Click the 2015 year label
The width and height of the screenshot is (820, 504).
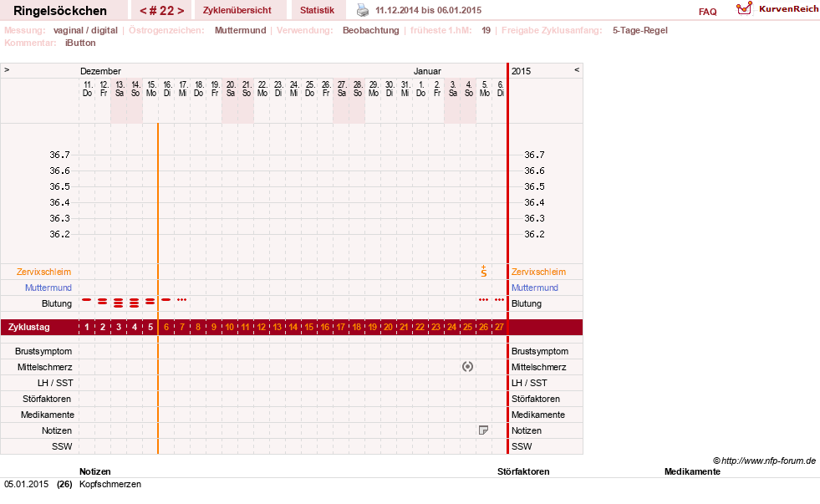click(521, 71)
